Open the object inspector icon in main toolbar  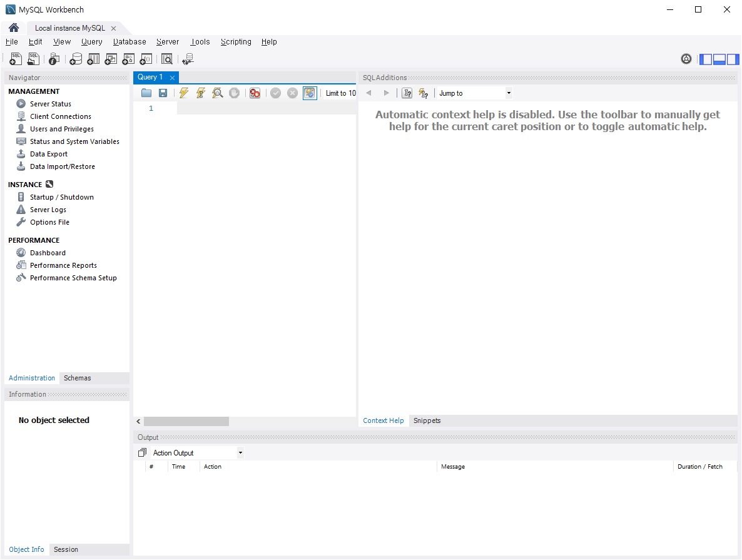54,59
